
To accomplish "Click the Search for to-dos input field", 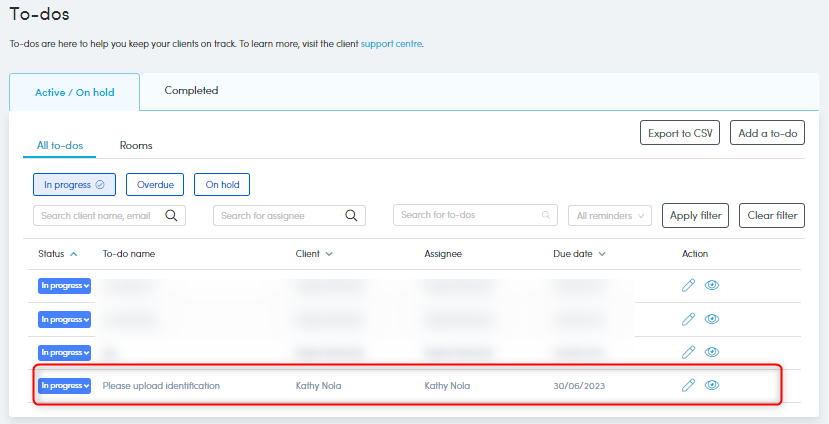I will point(470,215).
